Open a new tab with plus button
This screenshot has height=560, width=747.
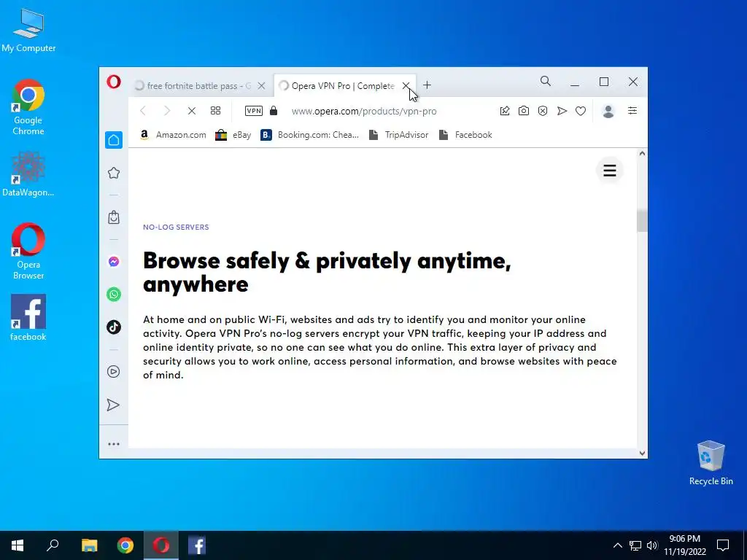(427, 85)
